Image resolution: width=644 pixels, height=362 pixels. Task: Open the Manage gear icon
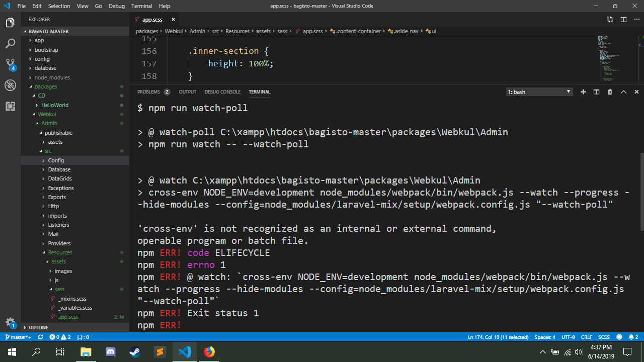click(10, 322)
